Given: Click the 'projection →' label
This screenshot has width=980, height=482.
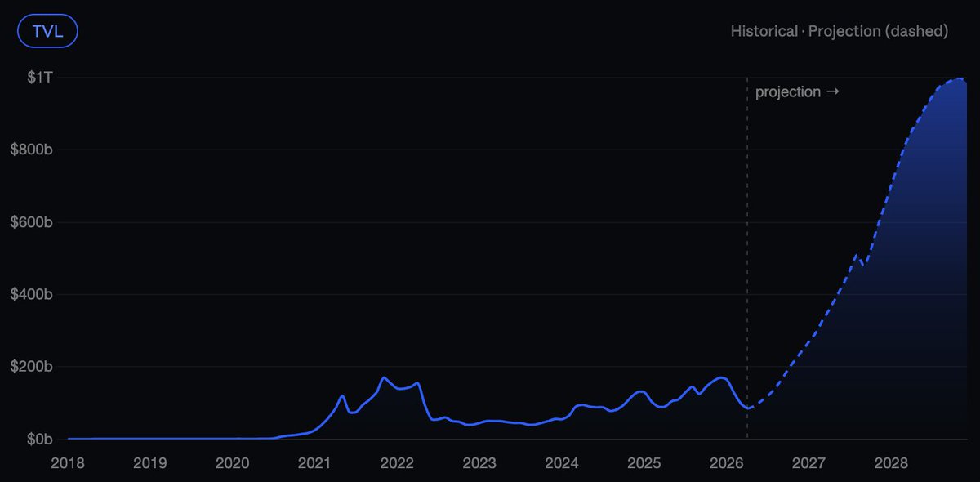Looking at the screenshot, I should click(797, 91).
